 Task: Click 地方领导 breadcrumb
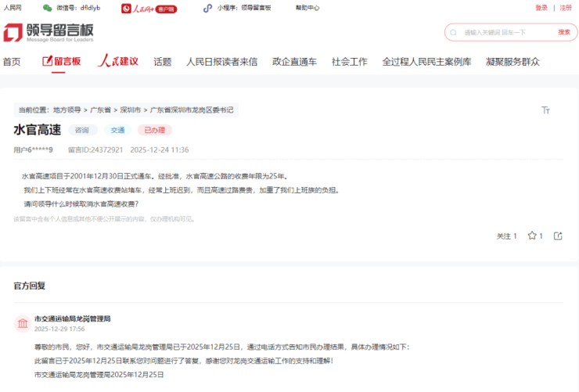click(67, 110)
